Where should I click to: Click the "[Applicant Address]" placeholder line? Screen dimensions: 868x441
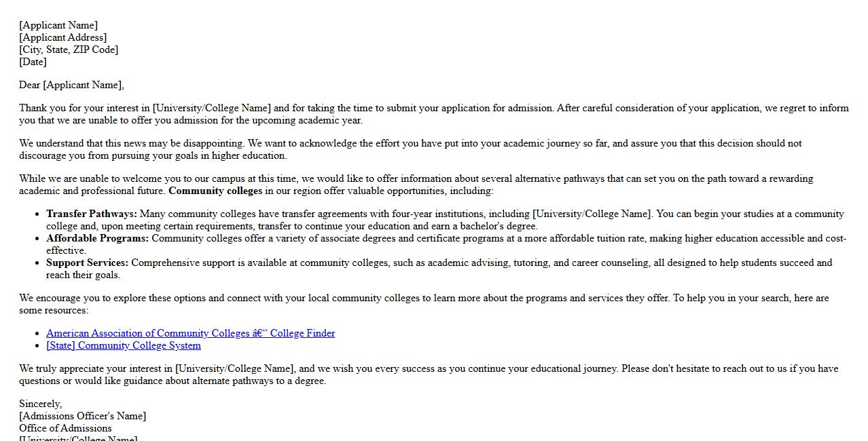pos(62,37)
